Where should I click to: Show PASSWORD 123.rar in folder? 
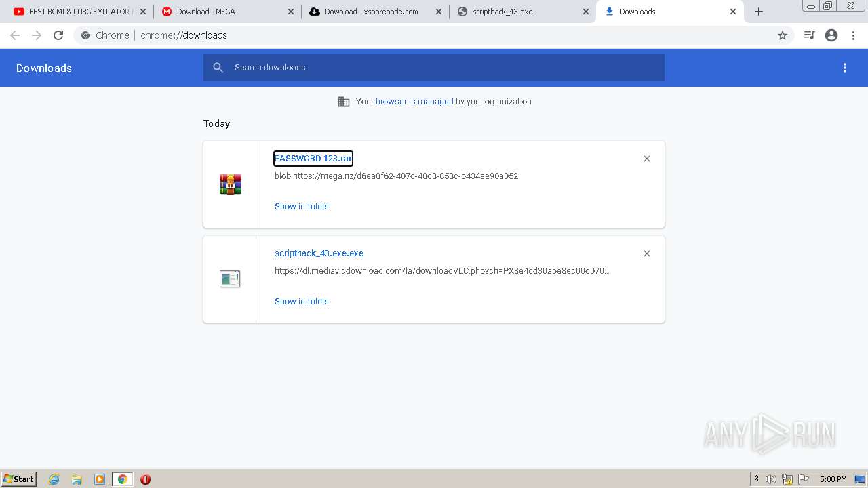coord(302,206)
